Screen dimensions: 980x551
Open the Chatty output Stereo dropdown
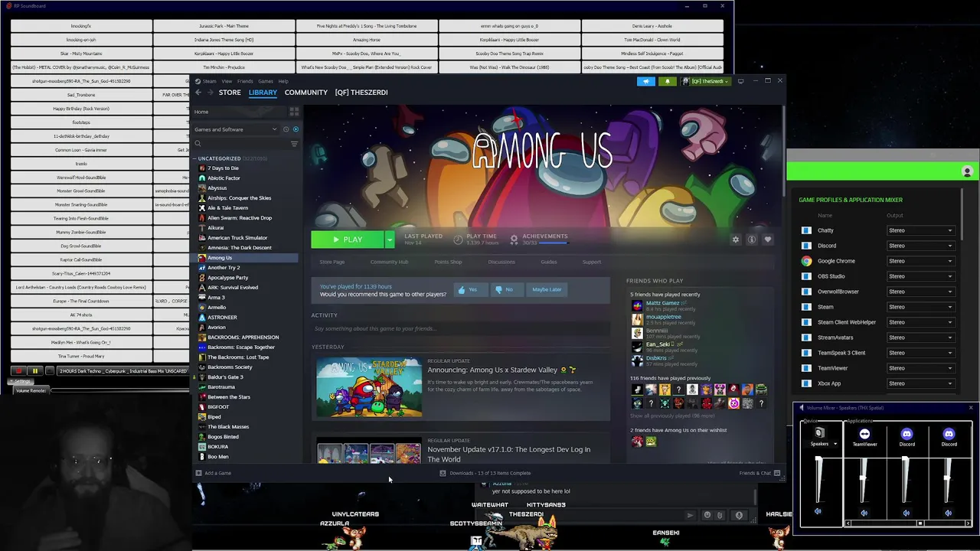coord(921,230)
